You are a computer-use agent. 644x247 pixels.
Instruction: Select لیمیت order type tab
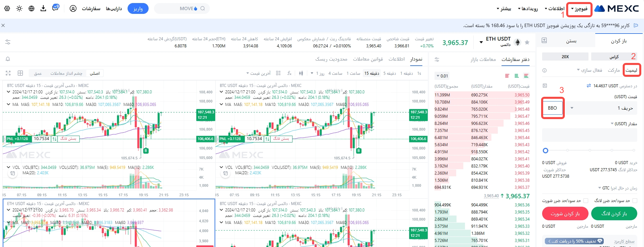[631, 70]
